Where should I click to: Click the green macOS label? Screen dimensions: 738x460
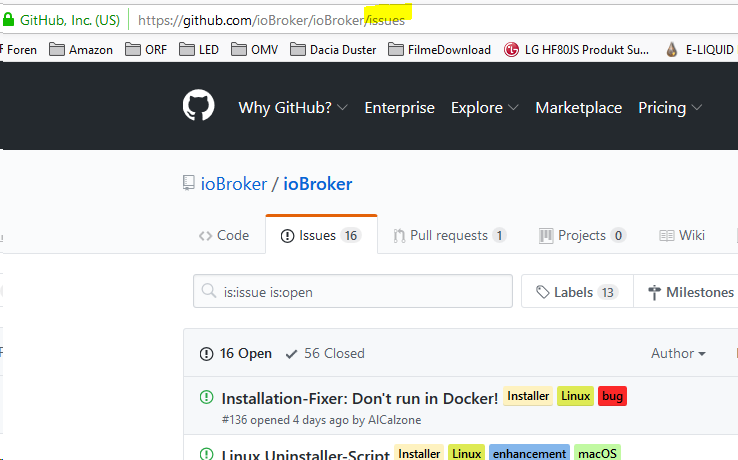pos(597,453)
